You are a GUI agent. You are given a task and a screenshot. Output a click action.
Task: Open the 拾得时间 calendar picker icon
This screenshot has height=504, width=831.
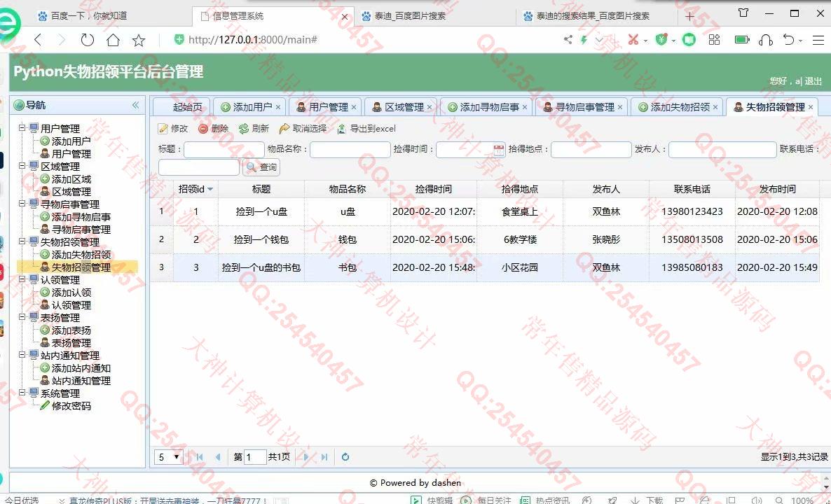(499, 150)
